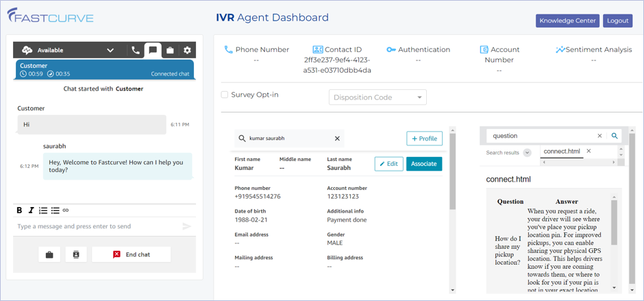Screen dimensions: 644x301
Task: Insert a numbered list in message
Action: point(43,210)
